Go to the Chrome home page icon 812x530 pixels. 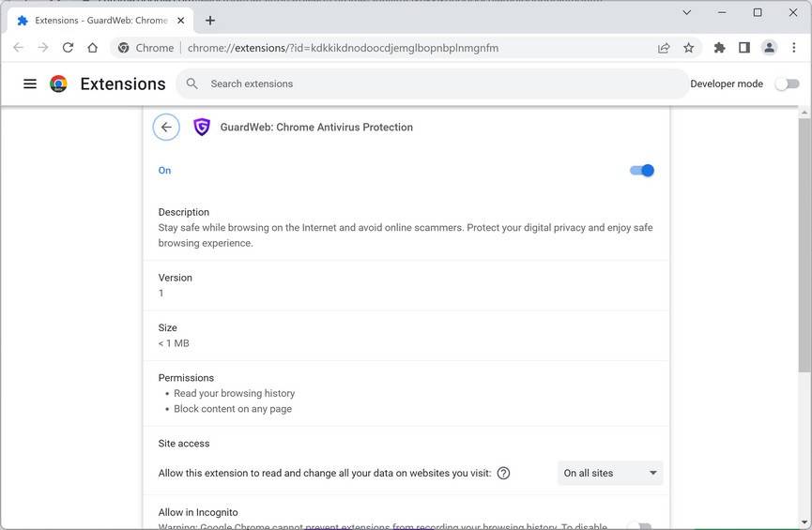tap(92, 48)
